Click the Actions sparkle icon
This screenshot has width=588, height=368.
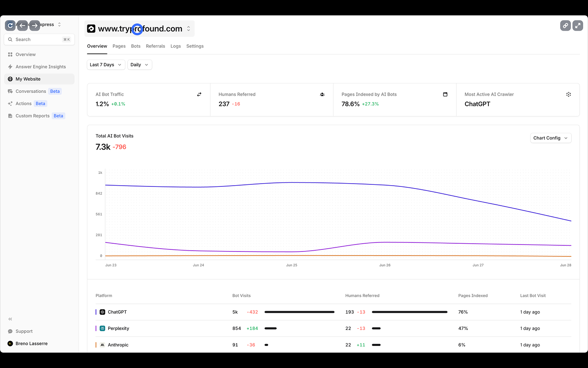[10, 103]
